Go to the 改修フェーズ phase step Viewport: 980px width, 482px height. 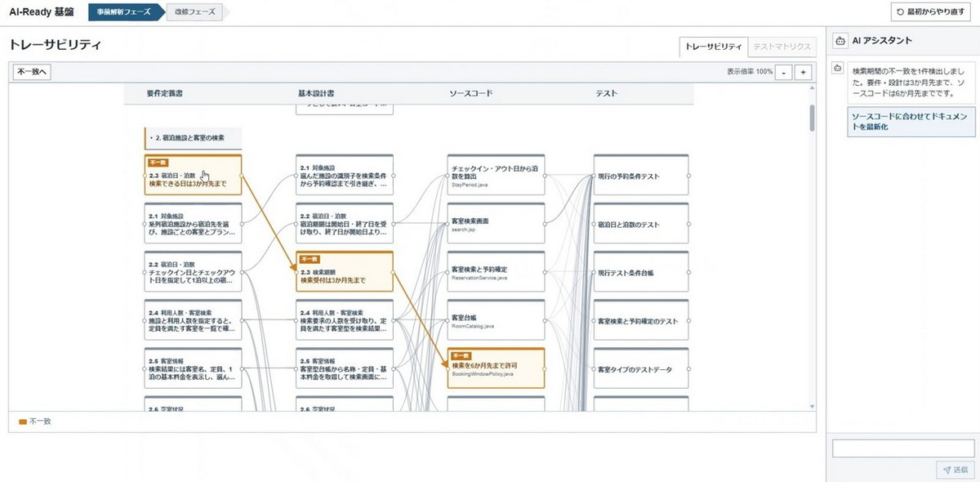[195, 12]
